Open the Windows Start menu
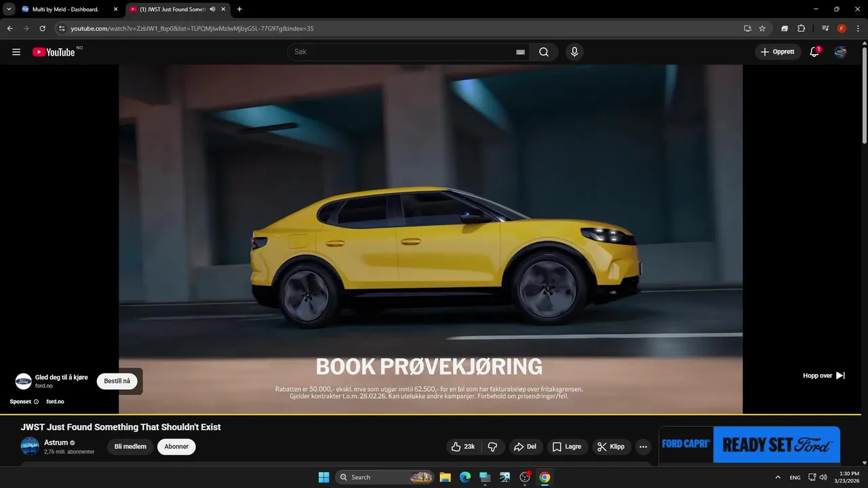 (x=323, y=477)
